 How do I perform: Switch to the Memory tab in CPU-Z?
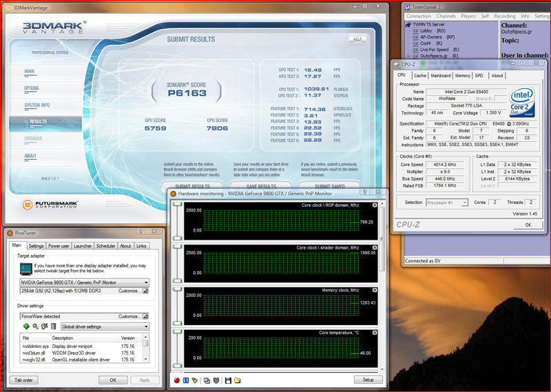click(x=462, y=76)
